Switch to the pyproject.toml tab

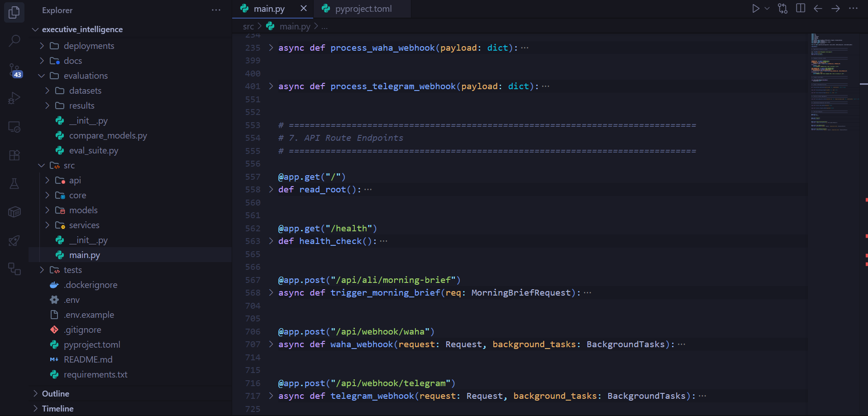[363, 9]
